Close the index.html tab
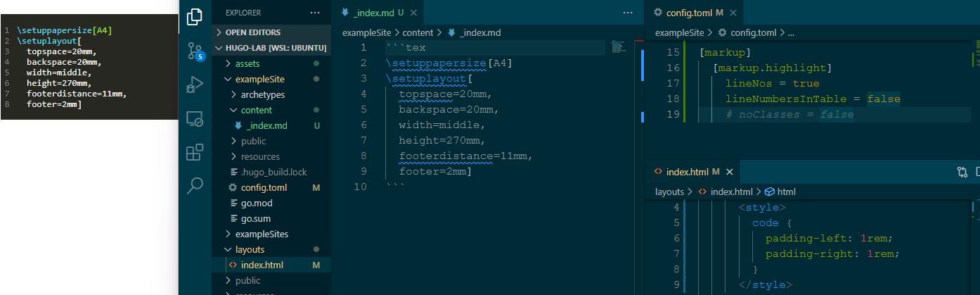The height and width of the screenshot is (295, 980). 729,172
